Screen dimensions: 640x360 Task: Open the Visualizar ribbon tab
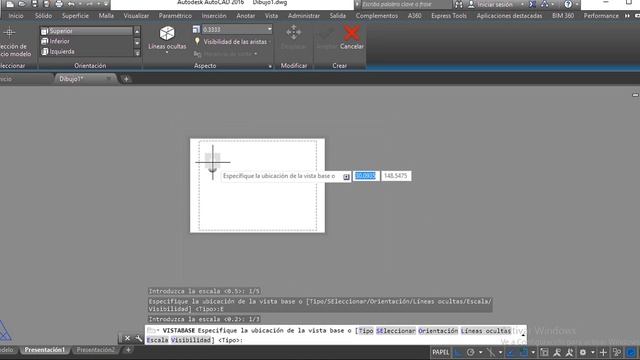click(136, 16)
